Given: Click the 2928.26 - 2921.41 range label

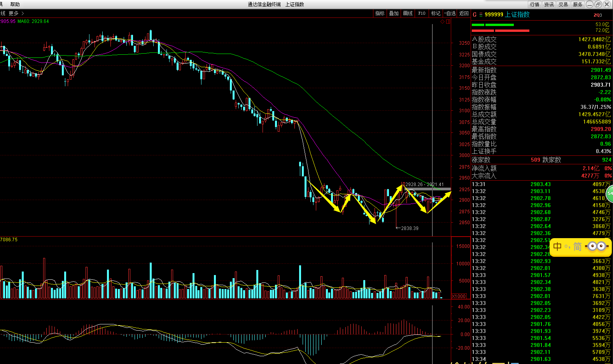Looking at the screenshot, I should (x=424, y=185).
